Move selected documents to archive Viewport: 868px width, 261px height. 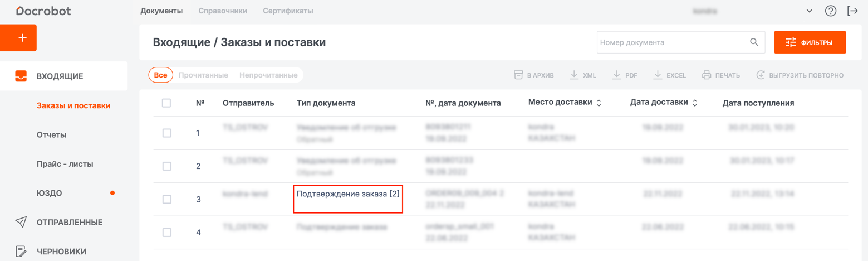point(533,75)
